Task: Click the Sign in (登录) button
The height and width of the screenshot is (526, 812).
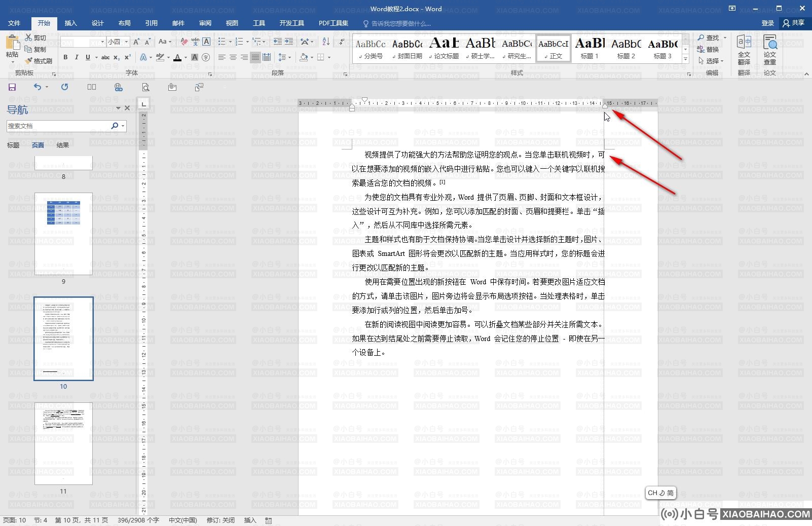Action: (x=768, y=23)
